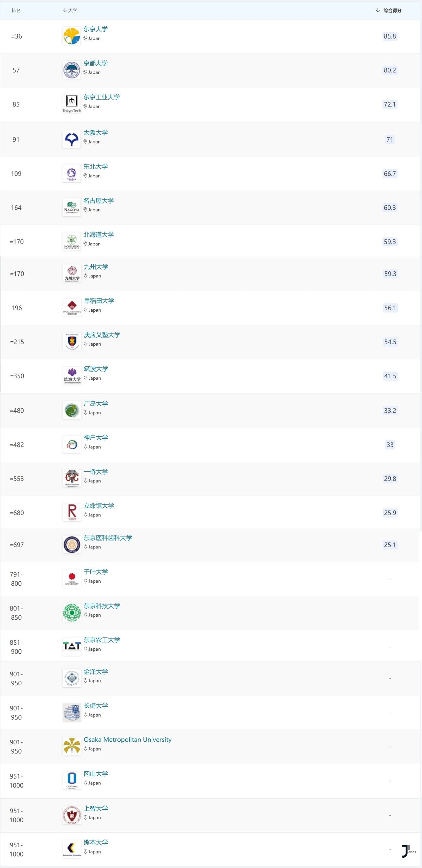The width and height of the screenshot is (422, 868).
Task: Click the Waseda University logo
Action: click(x=72, y=308)
